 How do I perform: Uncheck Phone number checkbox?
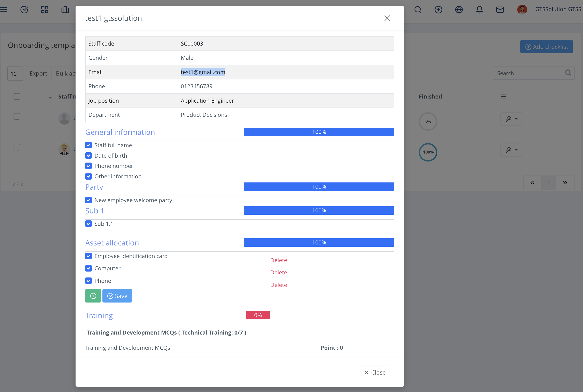[88, 166]
